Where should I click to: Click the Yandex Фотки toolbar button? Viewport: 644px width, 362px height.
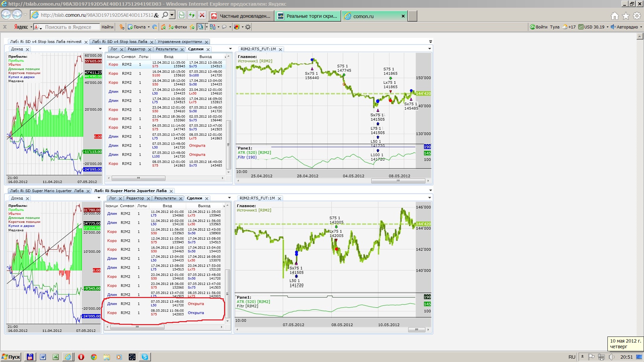tap(178, 27)
